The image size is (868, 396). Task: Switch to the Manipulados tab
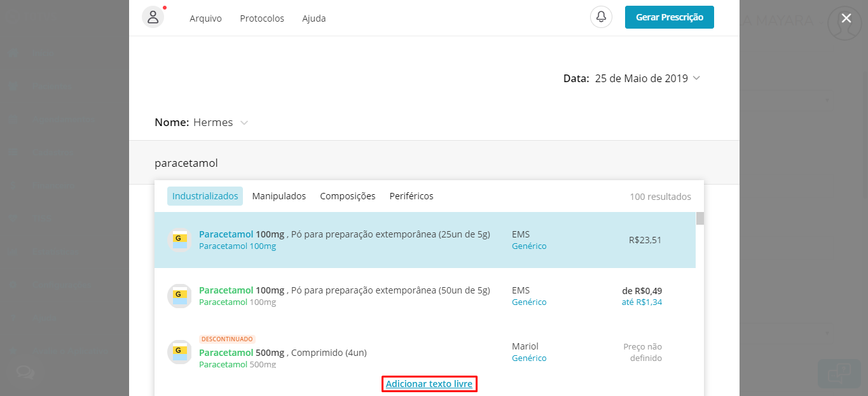279,196
